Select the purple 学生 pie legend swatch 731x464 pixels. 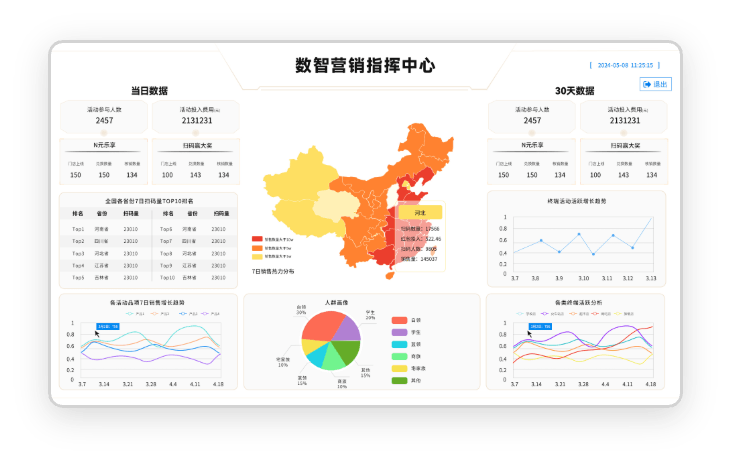[x=399, y=332]
